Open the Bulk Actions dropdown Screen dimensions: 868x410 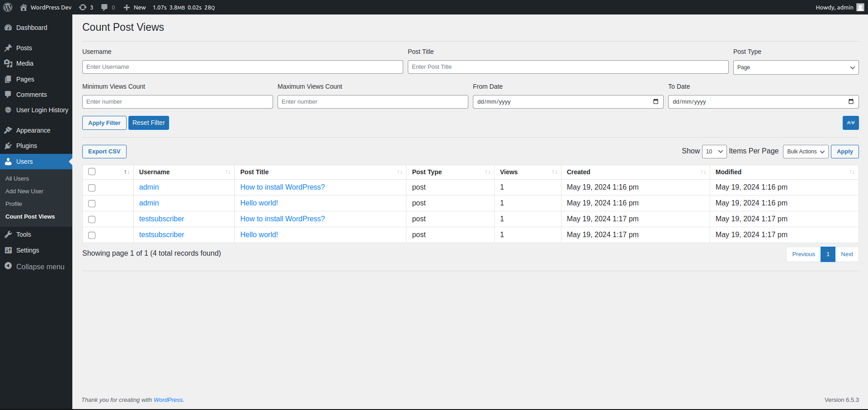[x=806, y=152]
